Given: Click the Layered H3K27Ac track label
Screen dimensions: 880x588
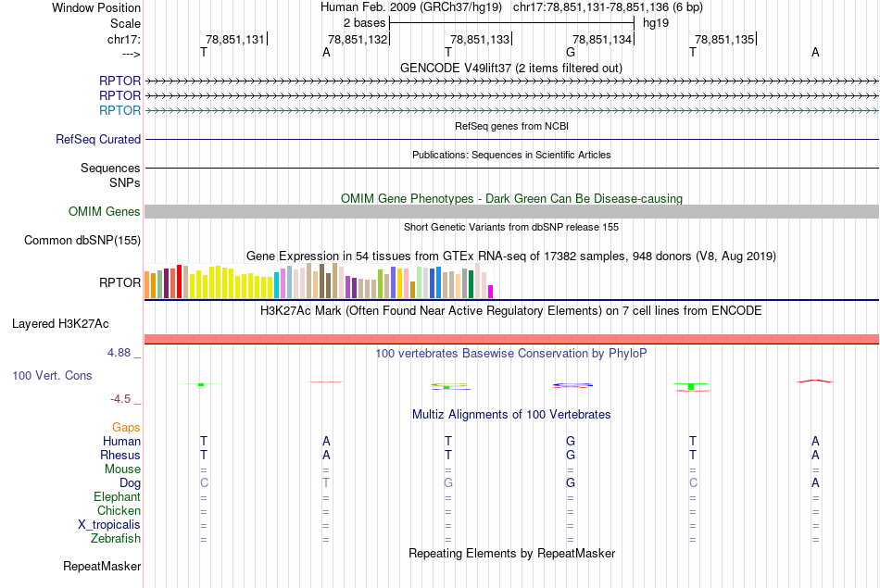Looking at the screenshot, I should pos(60,324).
